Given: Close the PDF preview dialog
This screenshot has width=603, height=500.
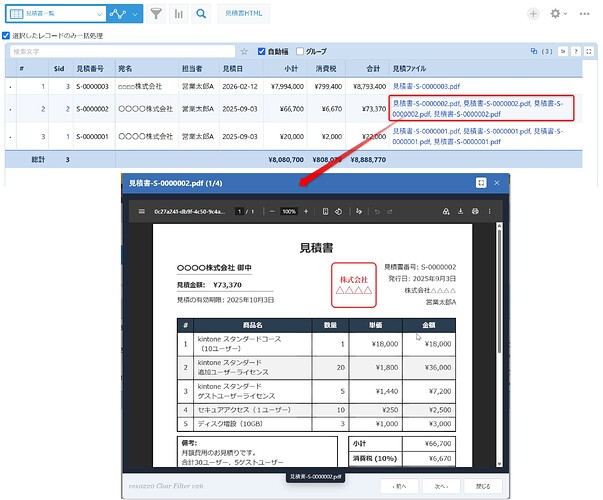Looking at the screenshot, I should [497, 183].
